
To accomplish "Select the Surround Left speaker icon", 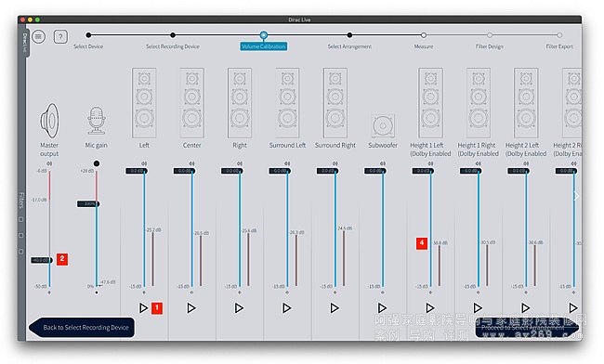I will [x=287, y=103].
